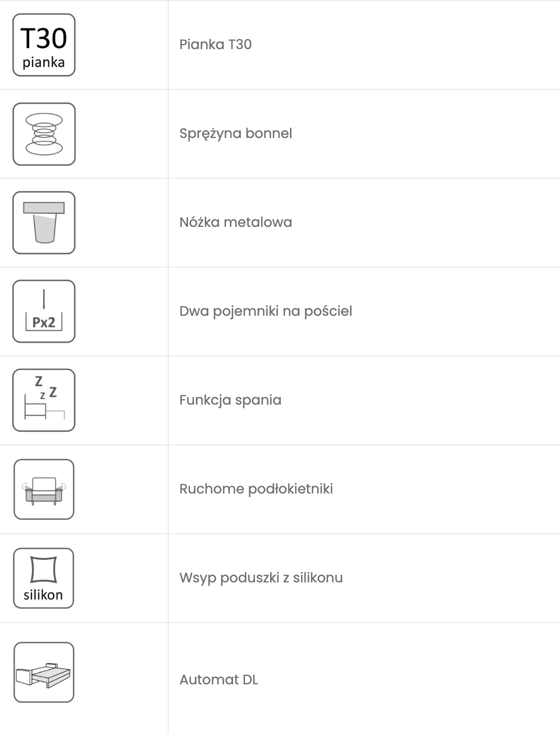Click the "Pianka T30" label
560x734 pixels.
click(x=215, y=44)
